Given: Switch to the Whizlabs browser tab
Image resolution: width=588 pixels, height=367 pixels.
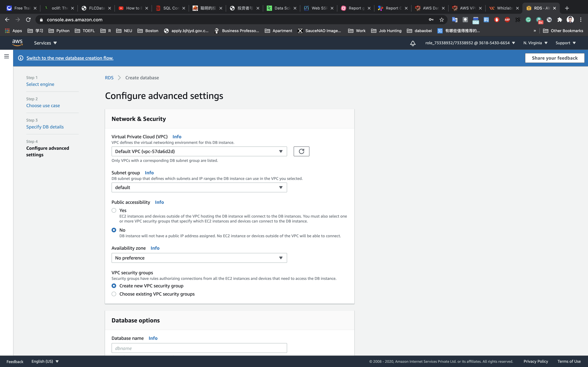Looking at the screenshot, I should click(x=504, y=8).
